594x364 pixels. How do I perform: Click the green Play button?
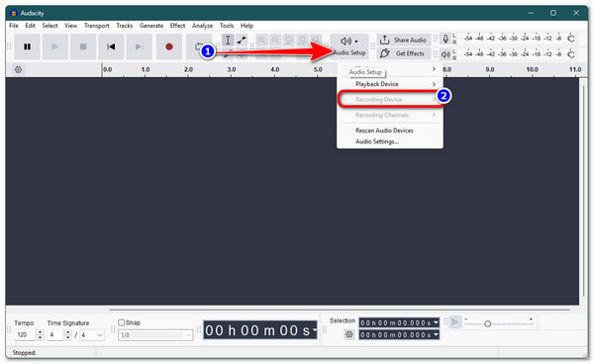pos(54,46)
